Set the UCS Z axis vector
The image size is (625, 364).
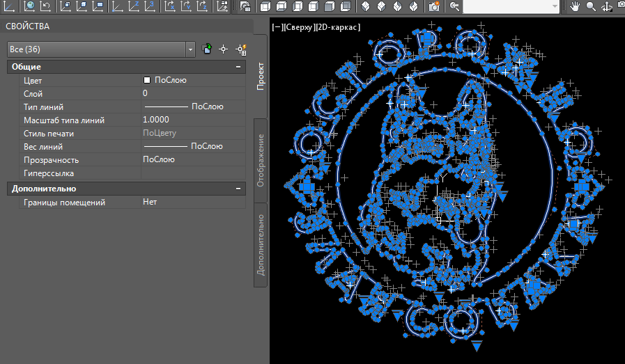[134, 6]
